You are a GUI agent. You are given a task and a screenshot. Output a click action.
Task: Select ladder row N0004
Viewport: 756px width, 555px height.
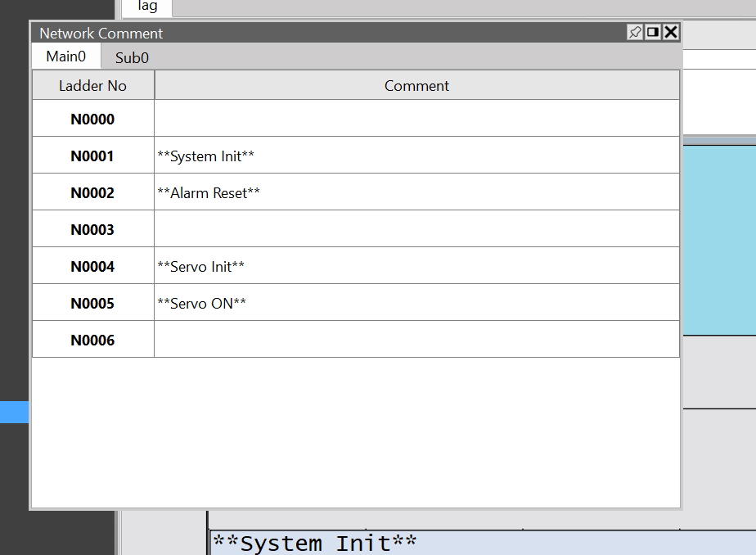[x=92, y=266]
